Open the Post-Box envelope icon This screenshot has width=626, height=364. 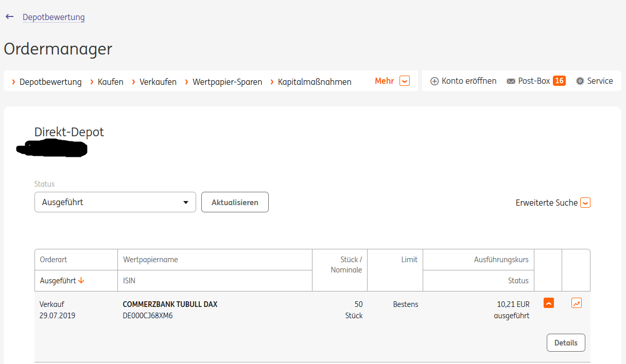(x=511, y=81)
